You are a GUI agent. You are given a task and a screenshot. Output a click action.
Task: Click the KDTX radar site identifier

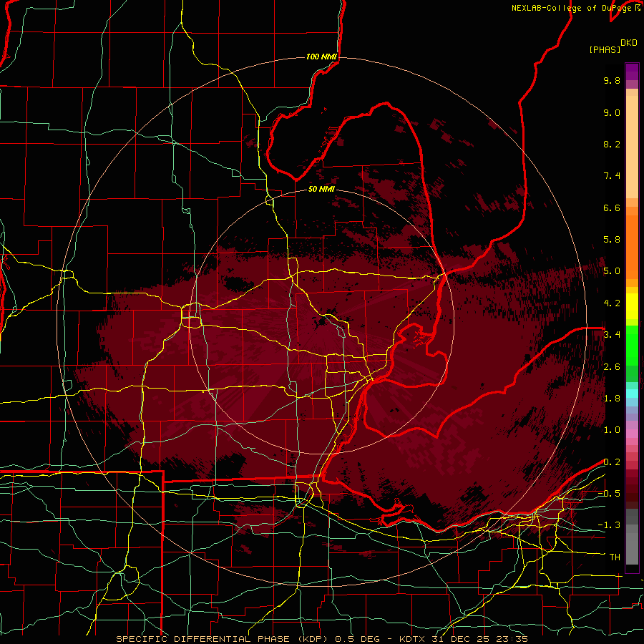coord(413,639)
